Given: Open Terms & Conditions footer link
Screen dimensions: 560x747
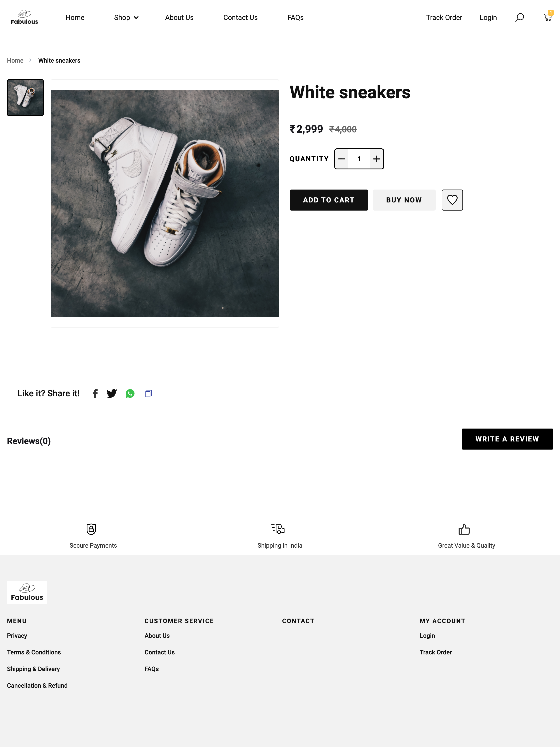Looking at the screenshot, I should 34,652.
